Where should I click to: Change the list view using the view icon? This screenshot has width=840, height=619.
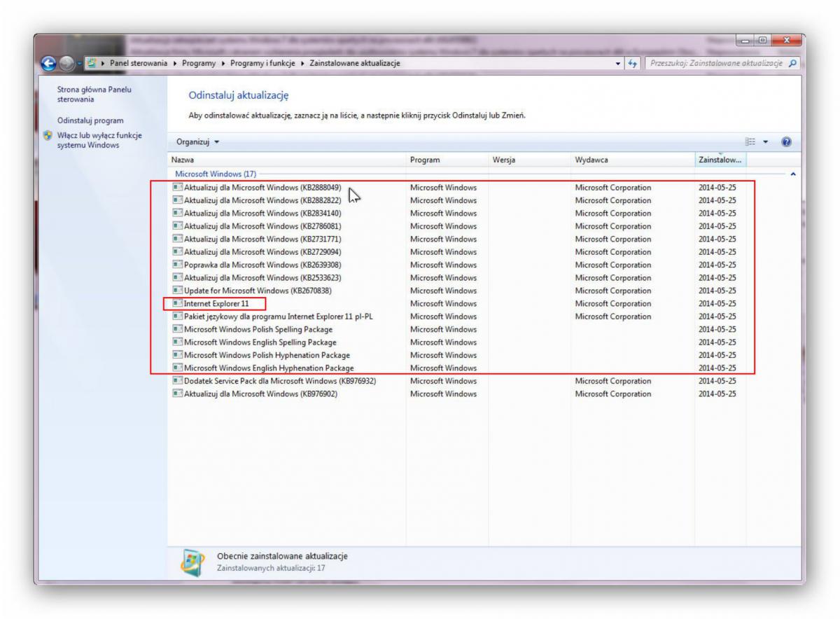pos(751,142)
